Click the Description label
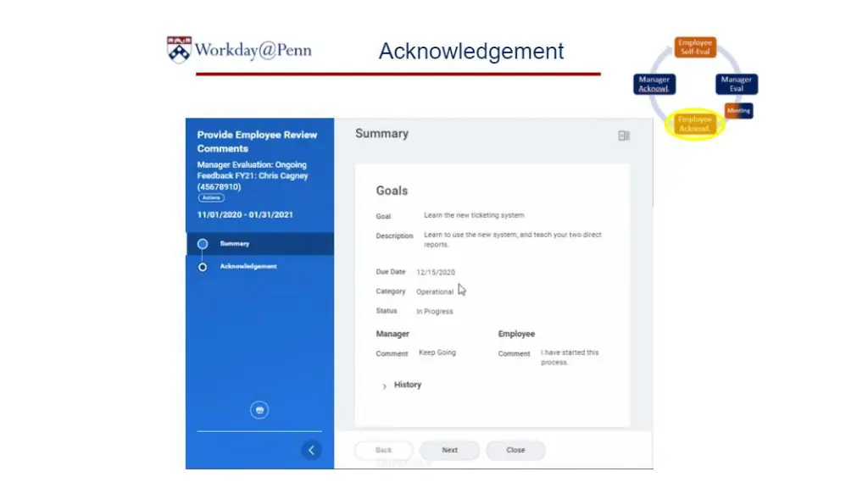The height and width of the screenshot is (488, 868). coord(395,236)
